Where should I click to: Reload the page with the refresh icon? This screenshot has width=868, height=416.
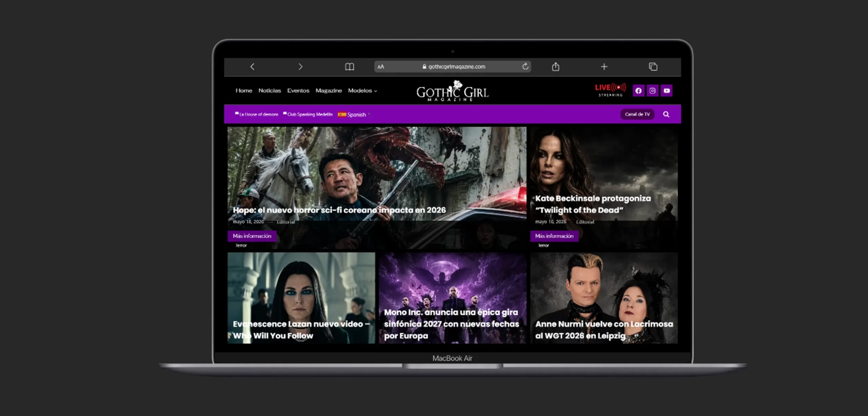click(x=525, y=66)
